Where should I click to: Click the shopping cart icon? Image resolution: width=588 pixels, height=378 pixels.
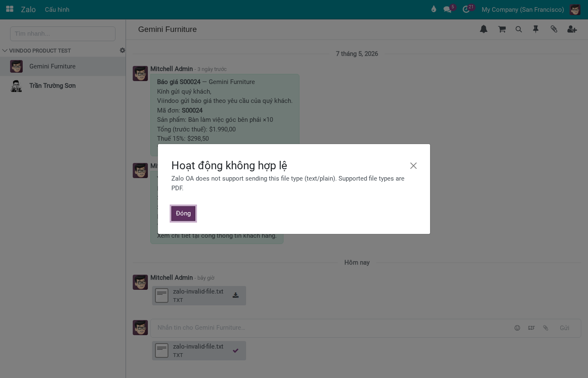tap(502, 29)
